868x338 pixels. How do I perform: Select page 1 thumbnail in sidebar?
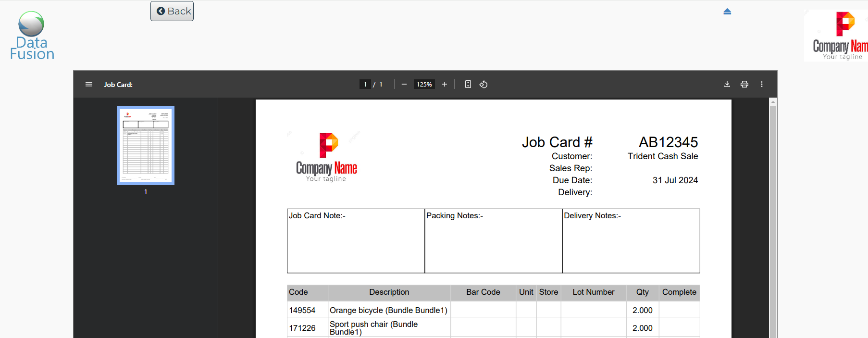tap(146, 146)
